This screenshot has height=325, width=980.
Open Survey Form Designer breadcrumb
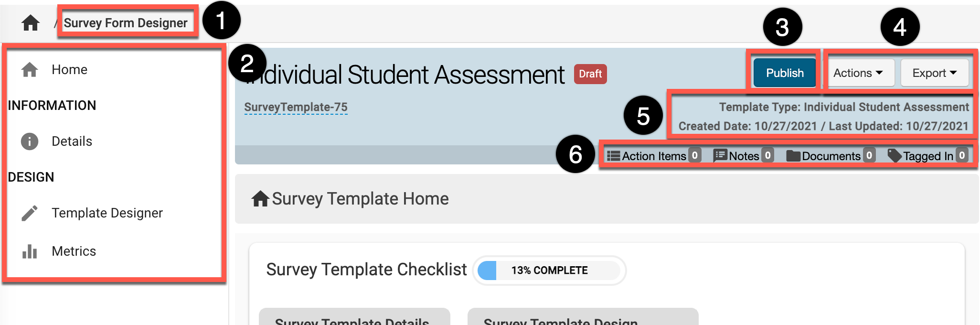pos(126,23)
